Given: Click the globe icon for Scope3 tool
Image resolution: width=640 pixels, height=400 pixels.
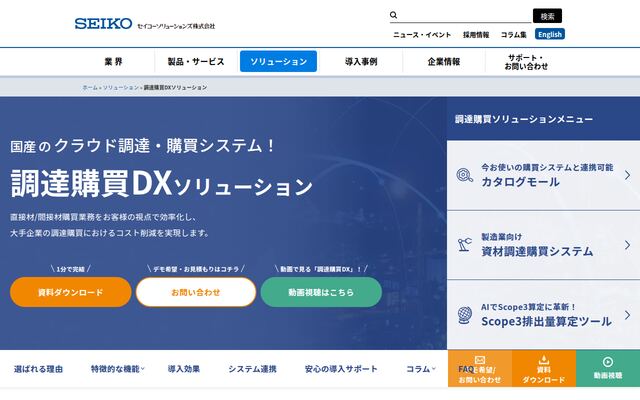Looking at the screenshot, I should coord(464,315).
